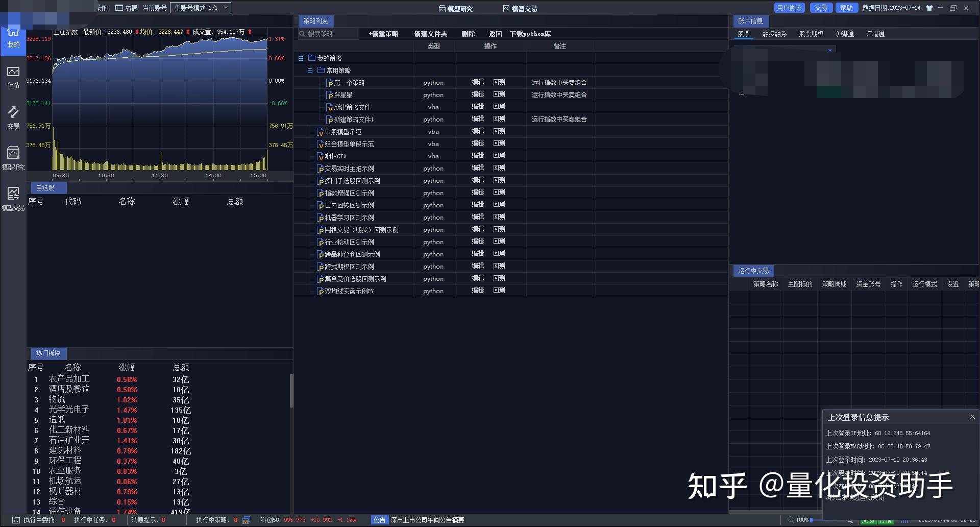The width and height of the screenshot is (980, 527).
Task: Open 模型研究 from the left sidebar
Action: point(13,158)
